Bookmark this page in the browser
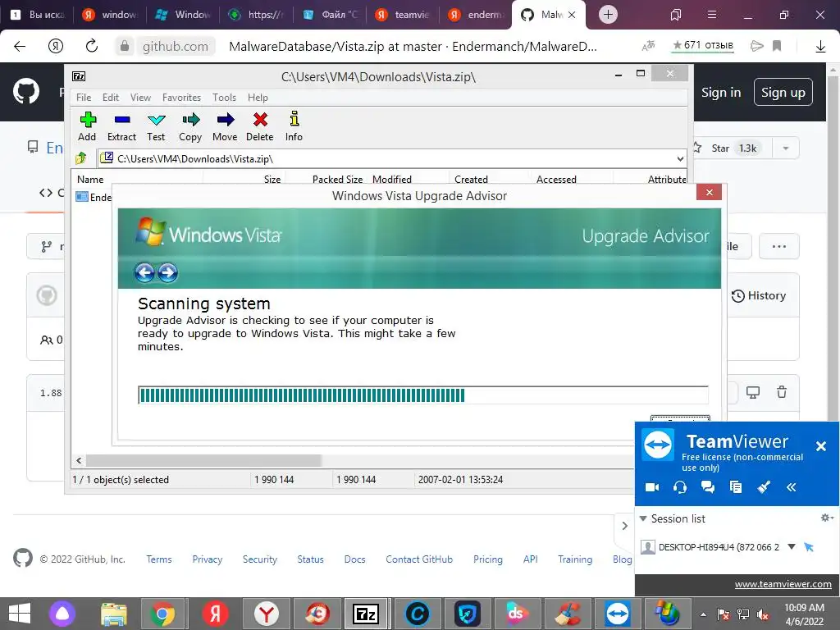This screenshot has height=630, width=840. pyautogui.click(x=777, y=46)
